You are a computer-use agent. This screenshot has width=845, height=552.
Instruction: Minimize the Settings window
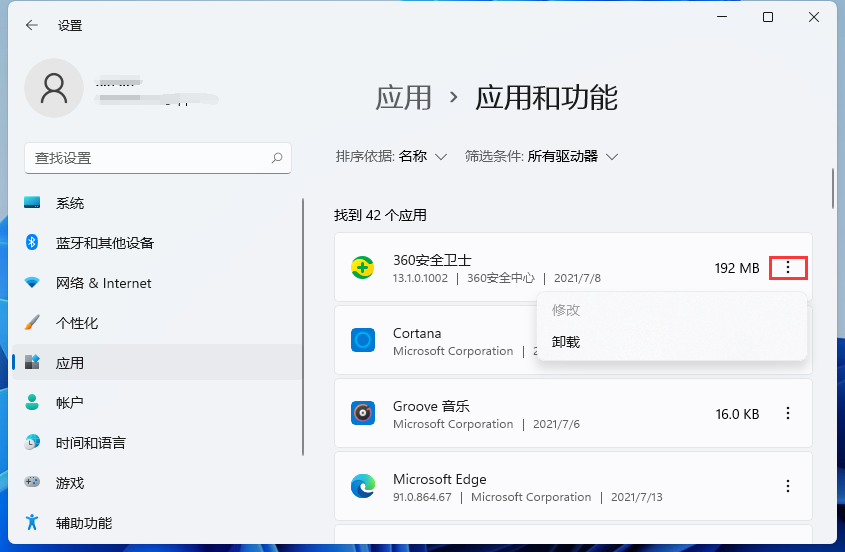point(722,17)
